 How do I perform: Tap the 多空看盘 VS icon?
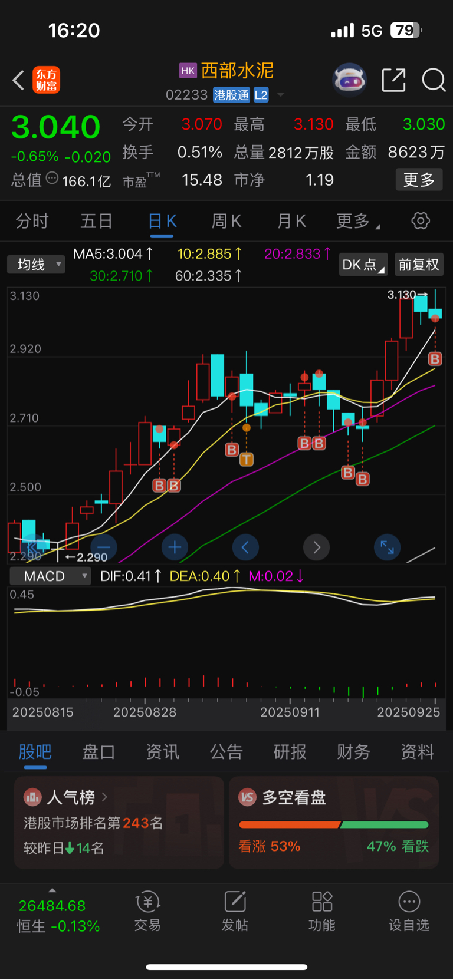point(247,797)
